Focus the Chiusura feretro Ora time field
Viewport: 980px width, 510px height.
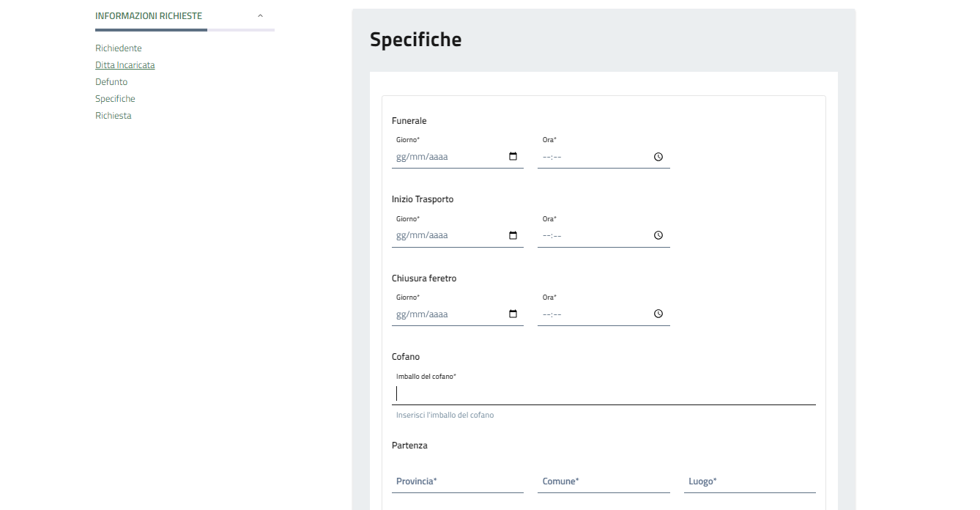[x=593, y=314]
